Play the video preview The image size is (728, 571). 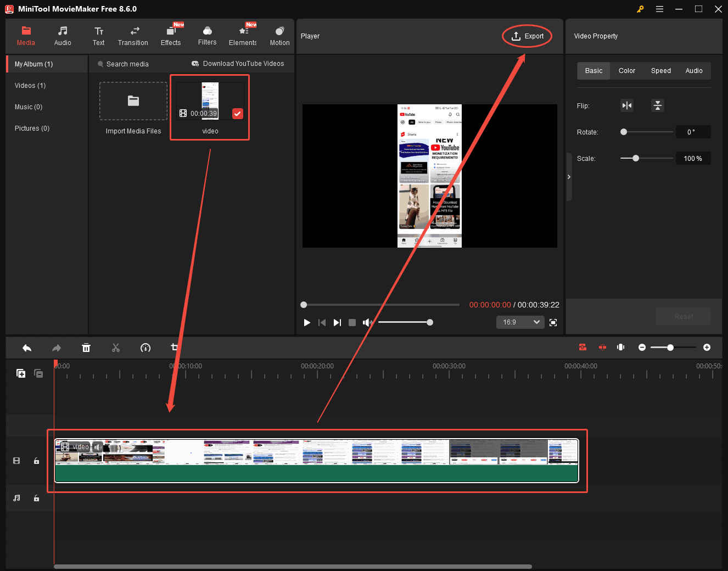[x=307, y=322]
